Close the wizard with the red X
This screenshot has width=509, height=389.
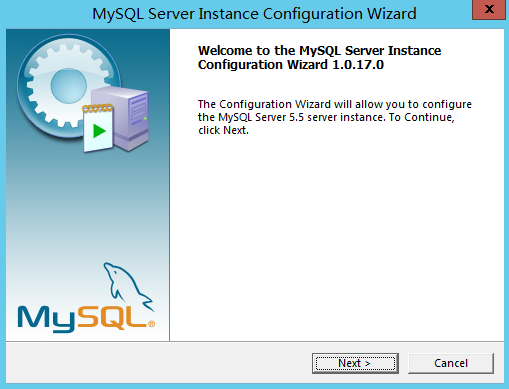(x=489, y=9)
